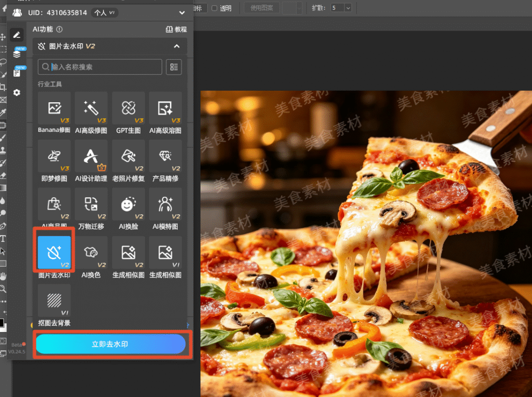Toggle the list view icon beside search

[x=174, y=67]
